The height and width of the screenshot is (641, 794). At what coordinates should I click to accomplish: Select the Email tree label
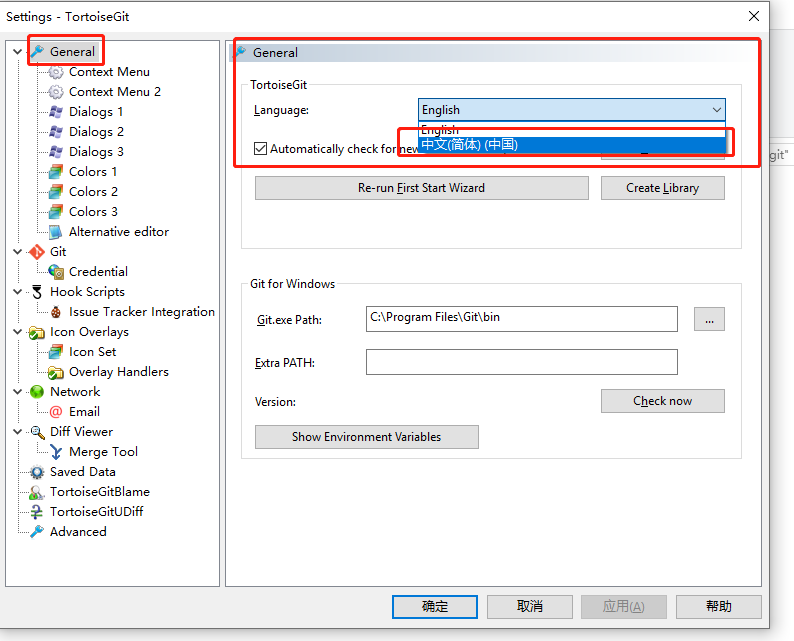(84, 412)
